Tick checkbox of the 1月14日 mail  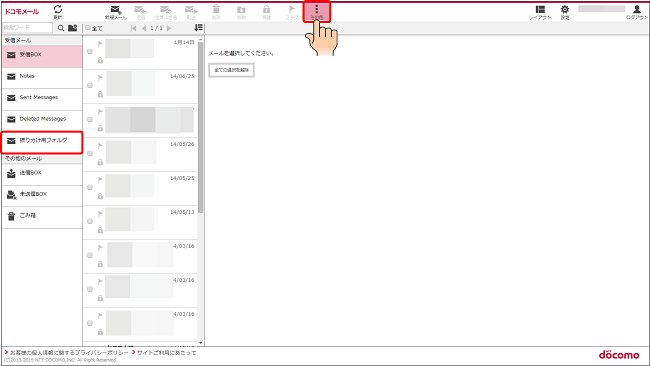coord(90,51)
